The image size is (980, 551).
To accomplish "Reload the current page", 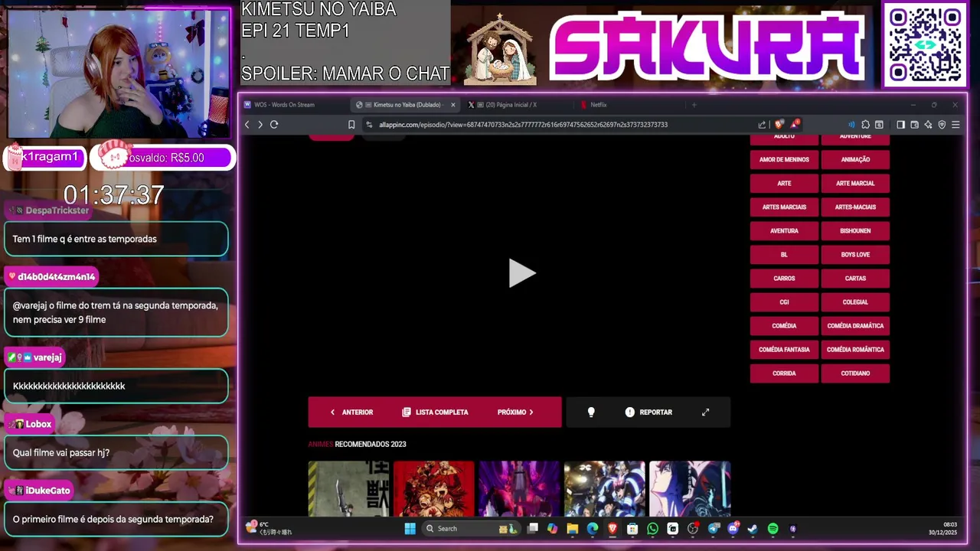I will click(x=274, y=125).
